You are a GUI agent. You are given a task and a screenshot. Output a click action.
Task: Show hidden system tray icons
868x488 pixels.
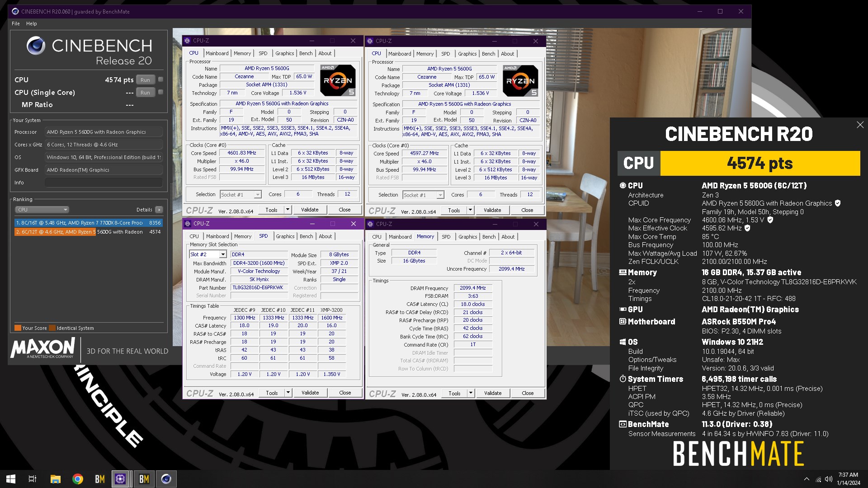(x=807, y=479)
